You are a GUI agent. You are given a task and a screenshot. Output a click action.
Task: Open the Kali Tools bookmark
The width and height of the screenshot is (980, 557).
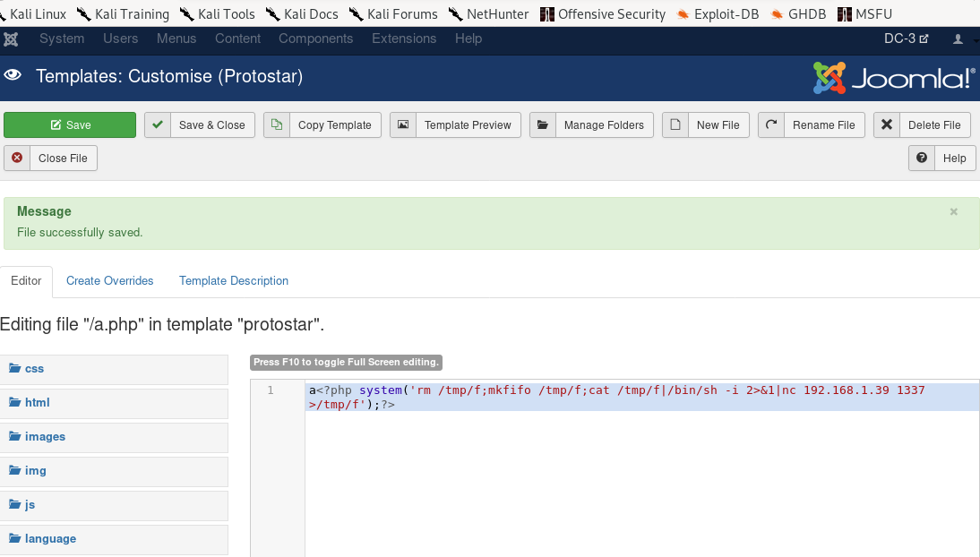click(x=218, y=13)
